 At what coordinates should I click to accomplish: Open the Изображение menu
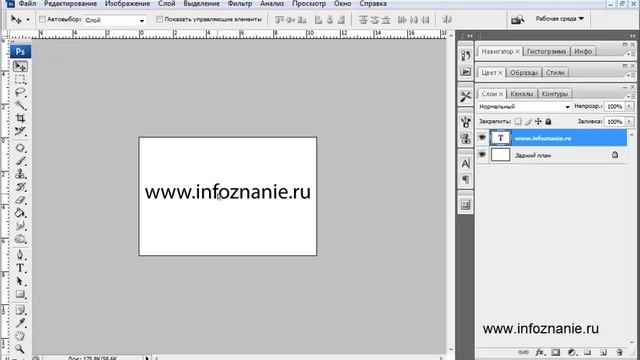[x=127, y=4]
